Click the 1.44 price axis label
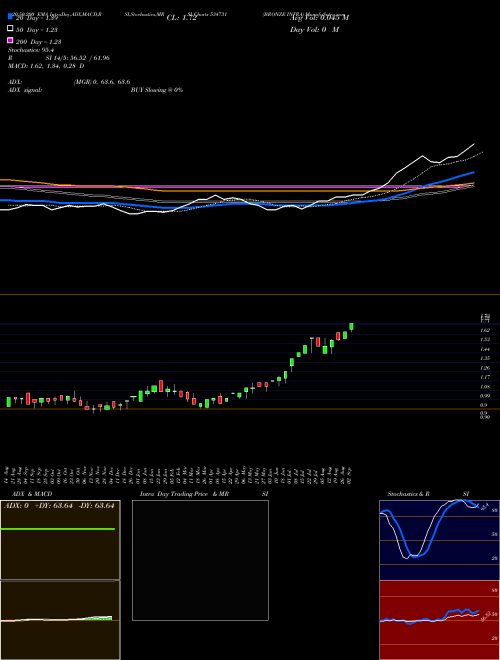The width and height of the screenshot is (500, 660). [485, 349]
